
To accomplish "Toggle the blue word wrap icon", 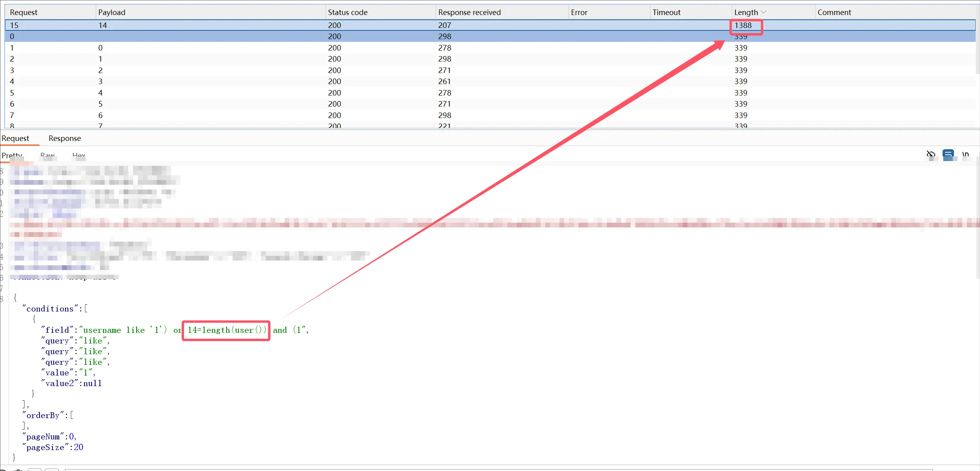I will (x=948, y=154).
